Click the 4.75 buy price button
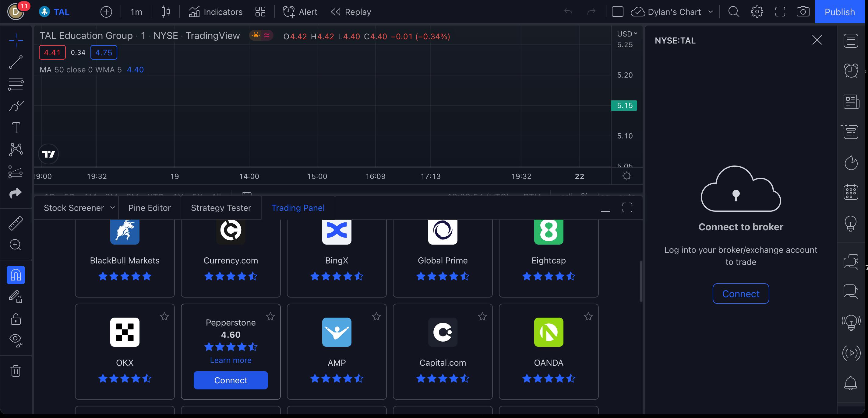 [104, 53]
